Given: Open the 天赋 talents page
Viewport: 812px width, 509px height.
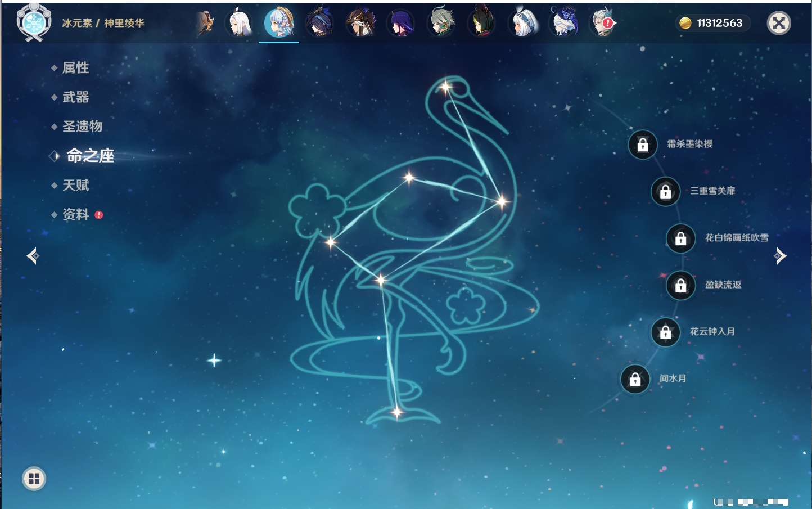Looking at the screenshot, I should 75,185.
